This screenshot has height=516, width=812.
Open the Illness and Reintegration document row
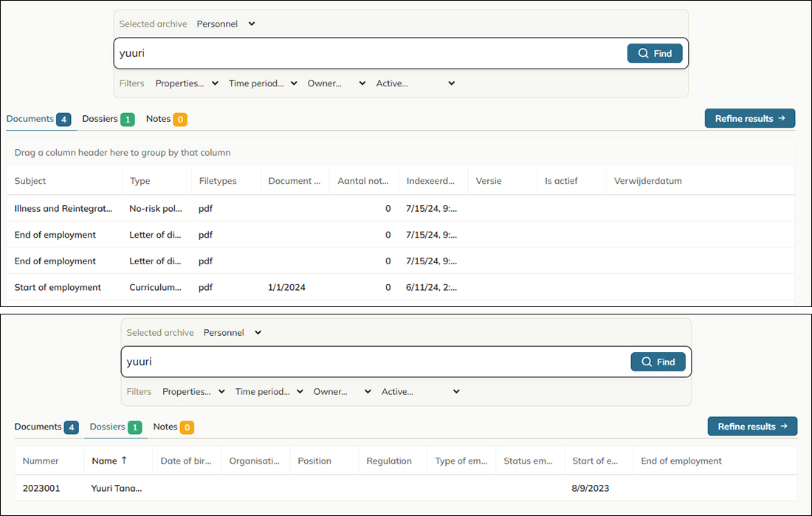(x=400, y=208)
